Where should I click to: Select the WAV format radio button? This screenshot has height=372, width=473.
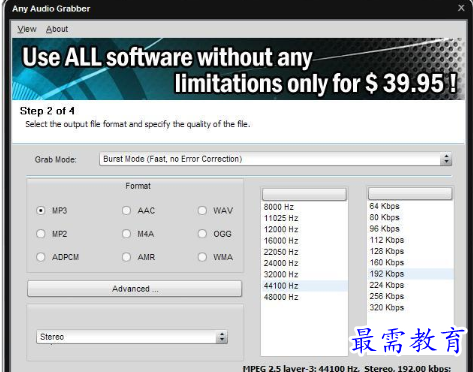(x=202, y=211)
